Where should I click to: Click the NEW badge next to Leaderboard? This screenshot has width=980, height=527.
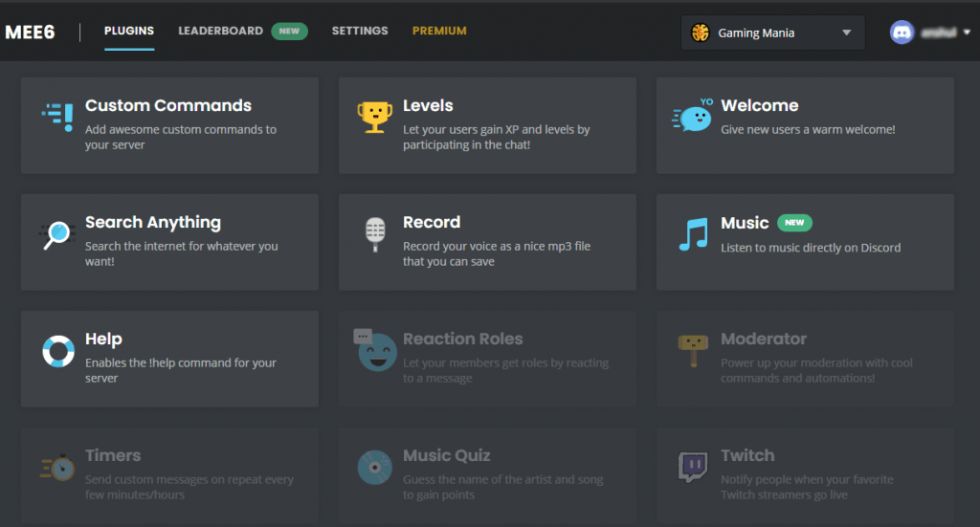[289, 32]
